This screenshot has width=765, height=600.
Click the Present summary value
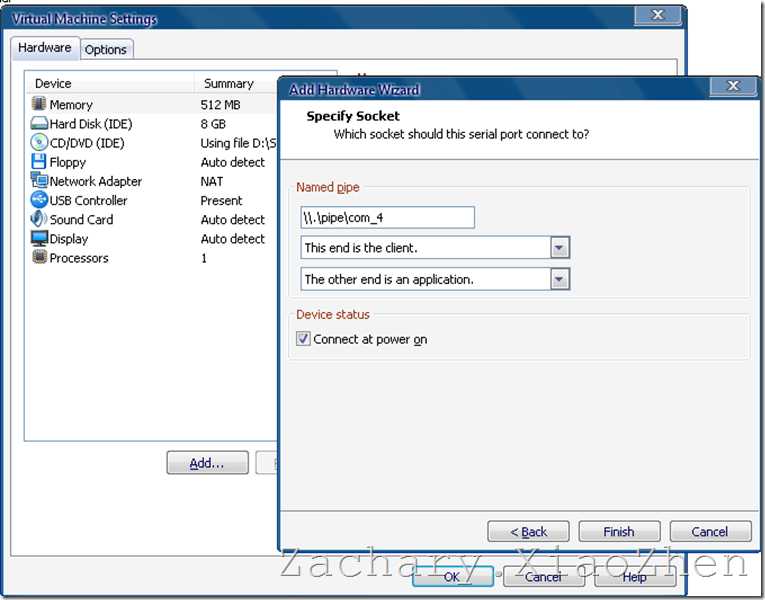point(221,200)
